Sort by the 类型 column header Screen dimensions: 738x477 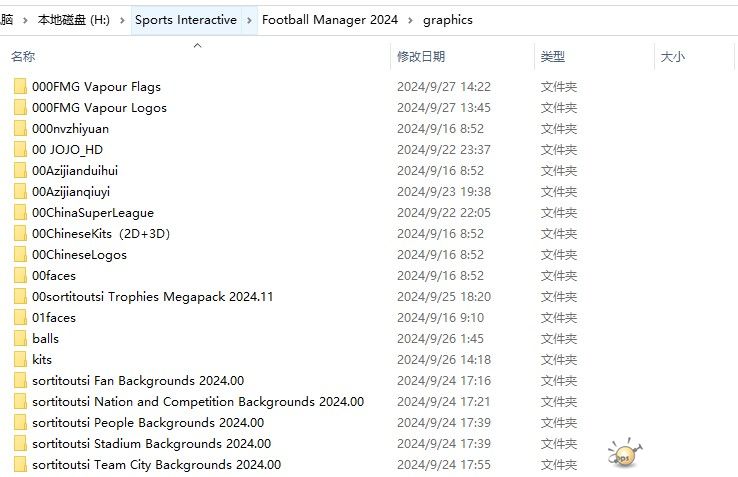pyautogui.click(x=553, y=57)
